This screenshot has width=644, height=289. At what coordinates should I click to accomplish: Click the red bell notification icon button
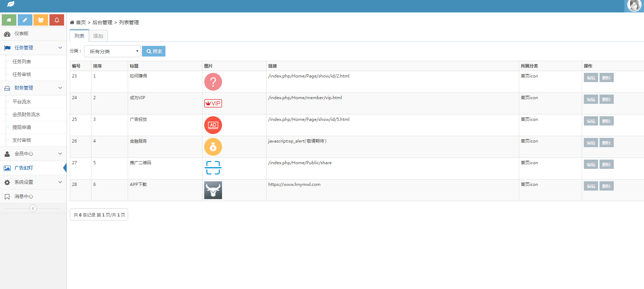click(x=57, y=20)
